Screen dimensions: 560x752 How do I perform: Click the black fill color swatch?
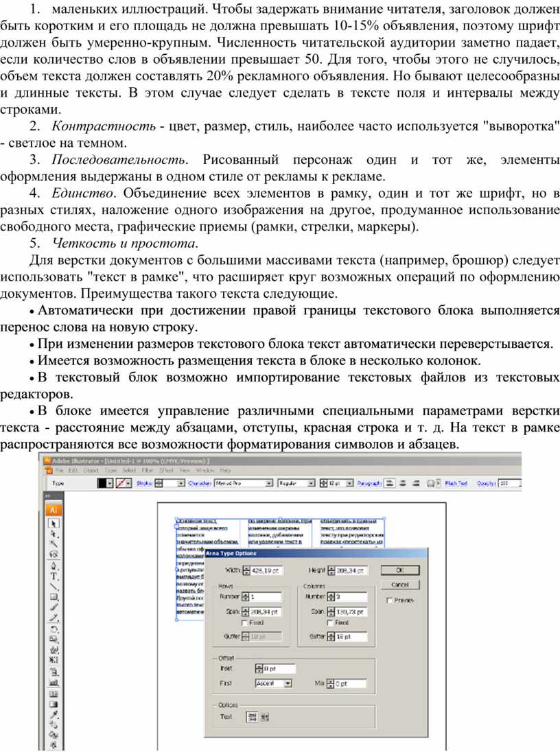pos(102,484)
